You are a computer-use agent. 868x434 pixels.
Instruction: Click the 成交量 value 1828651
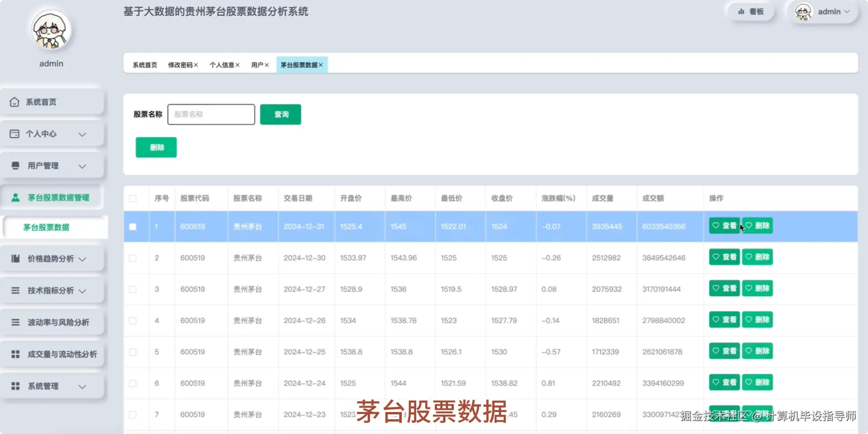point(606,321)
